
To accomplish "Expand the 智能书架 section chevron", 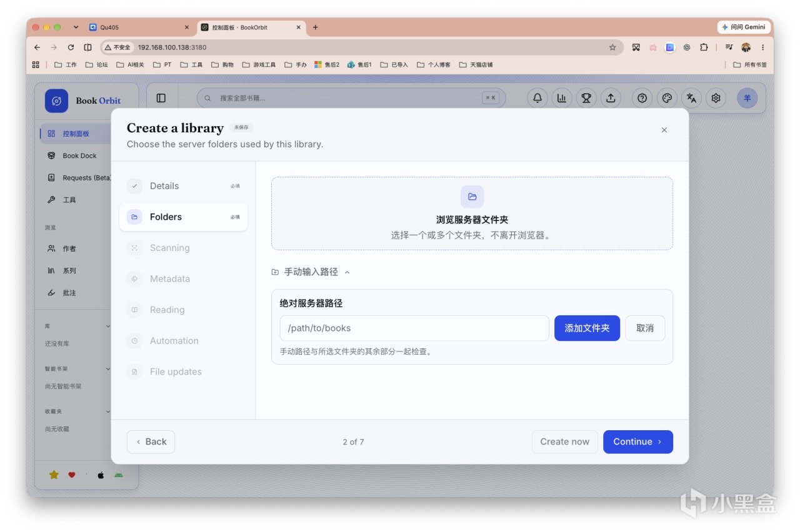I will 107,369.
